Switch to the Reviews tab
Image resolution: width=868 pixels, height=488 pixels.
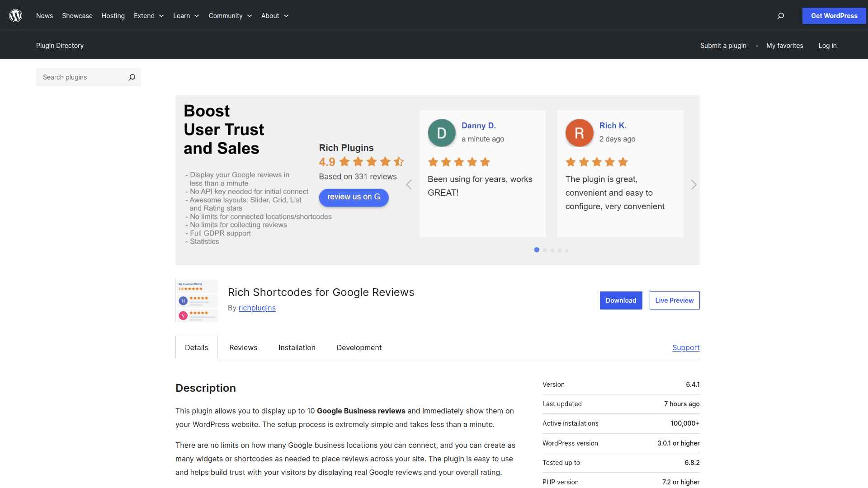243,347
